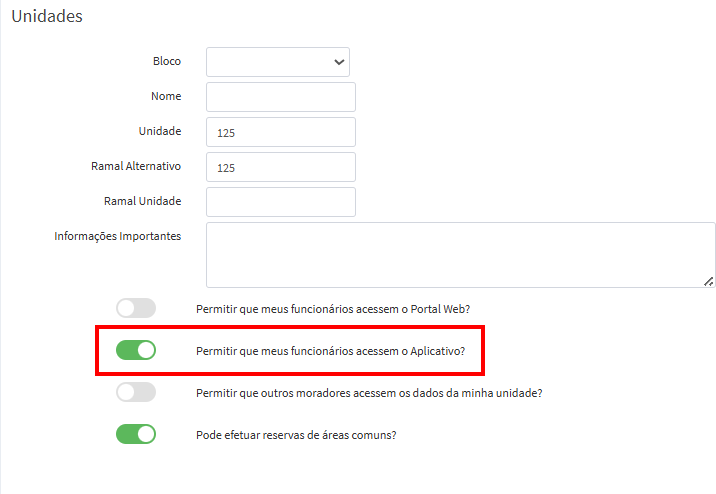This screenshot has width=716, height=494.
Task: Click the textarea resize handle corner
Action: pos(709,281)
